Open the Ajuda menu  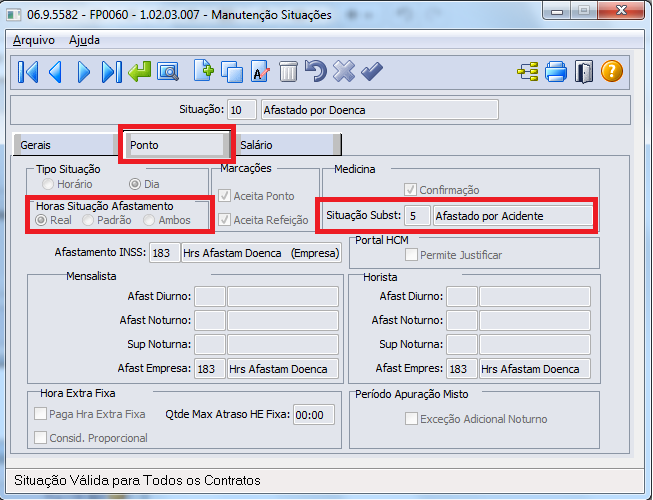coord(84,40)
